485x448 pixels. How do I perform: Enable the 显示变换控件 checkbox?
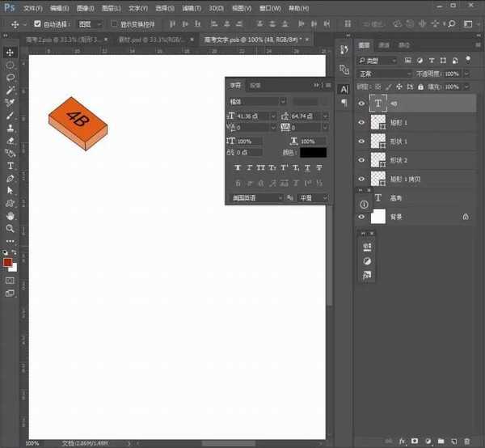(114, 24)
